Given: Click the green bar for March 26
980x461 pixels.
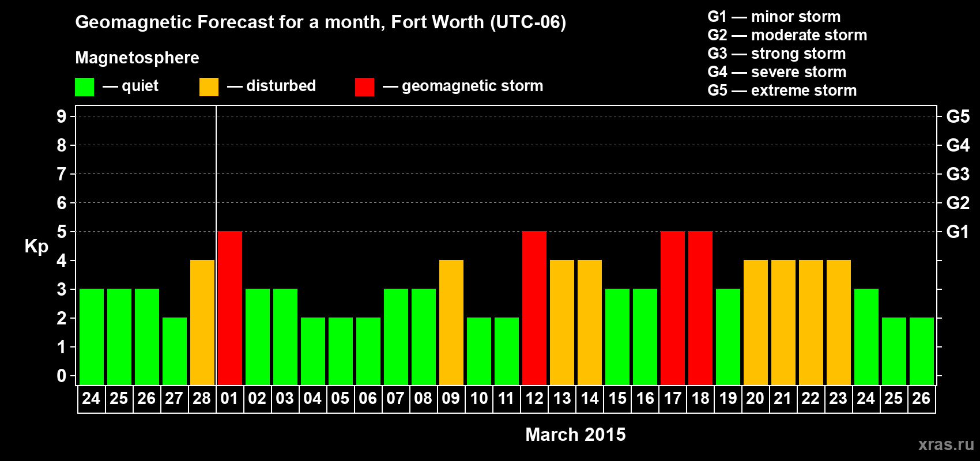Looking at the screenshot, I should coord(922,351).
